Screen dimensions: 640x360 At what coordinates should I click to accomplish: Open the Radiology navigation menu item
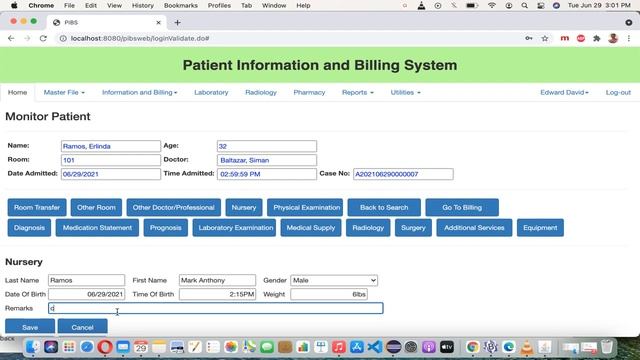[261, 93]
